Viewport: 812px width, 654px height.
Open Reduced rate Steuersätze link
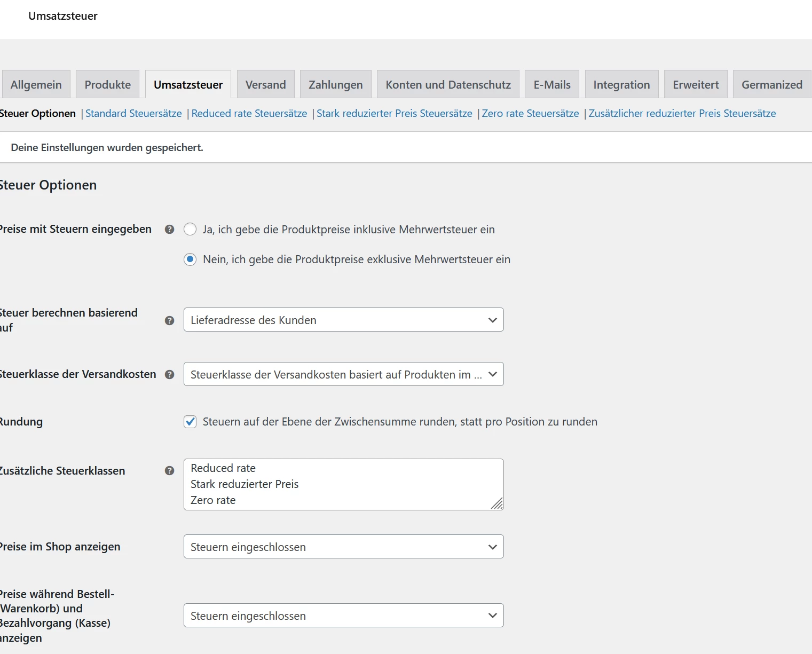click(249, 114)
